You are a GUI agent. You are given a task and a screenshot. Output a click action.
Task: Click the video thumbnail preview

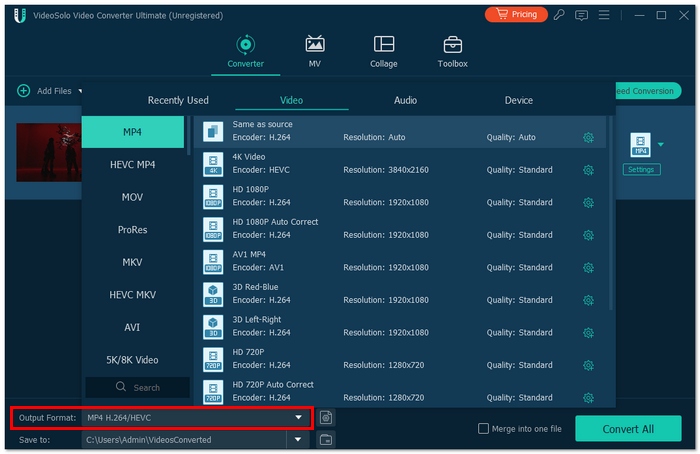(x=49, y=153)
